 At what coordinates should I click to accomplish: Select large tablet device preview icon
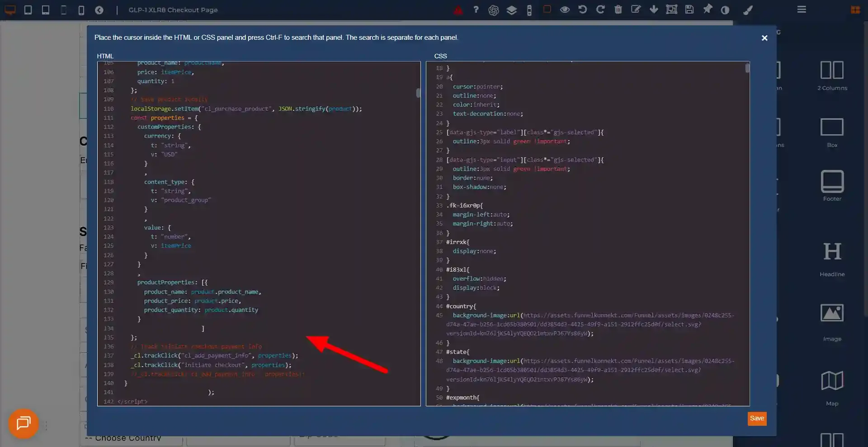pos(28,10)
